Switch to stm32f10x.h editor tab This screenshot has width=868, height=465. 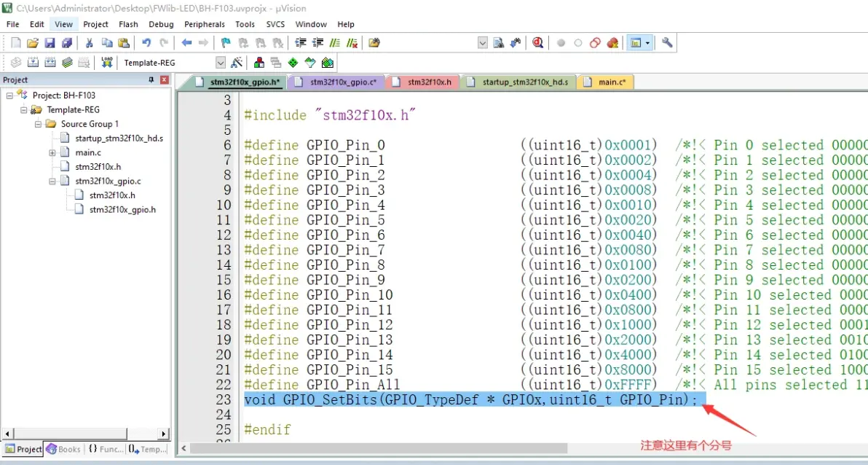[x=422, y=82]
